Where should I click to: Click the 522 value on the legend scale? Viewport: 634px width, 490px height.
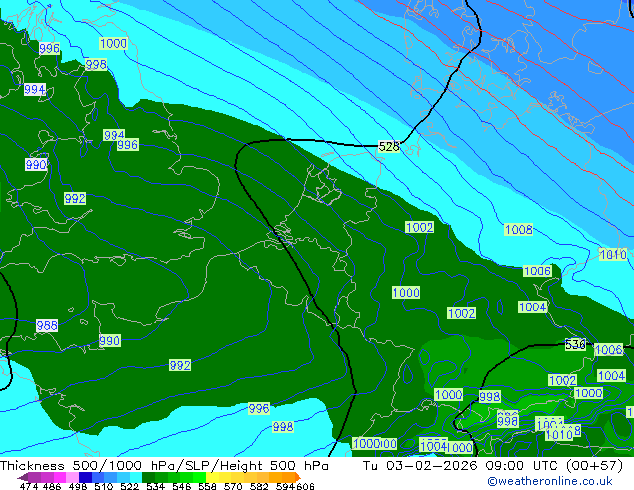(x=129, y=486)
